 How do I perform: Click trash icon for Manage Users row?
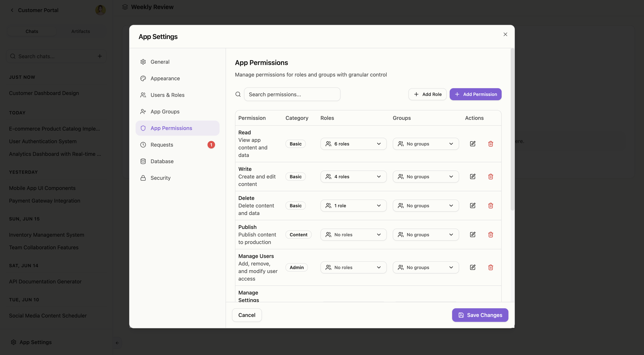(491, 267)
